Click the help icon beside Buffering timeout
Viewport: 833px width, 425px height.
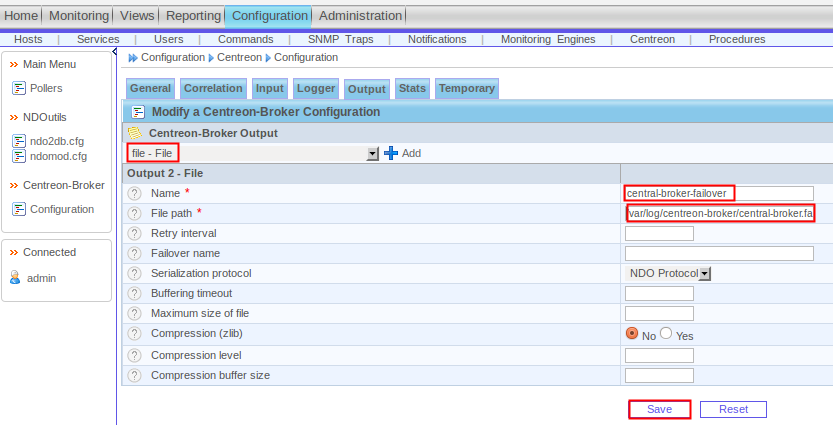[x=134, y=293]
